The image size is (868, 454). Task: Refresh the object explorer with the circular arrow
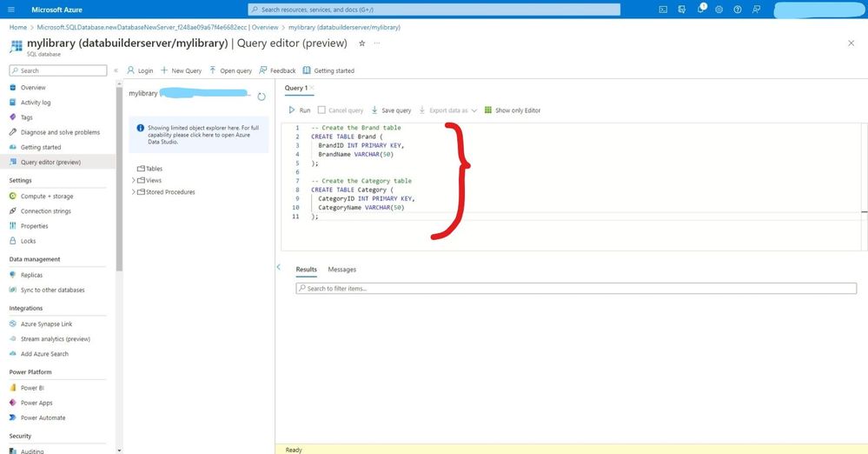262,97
